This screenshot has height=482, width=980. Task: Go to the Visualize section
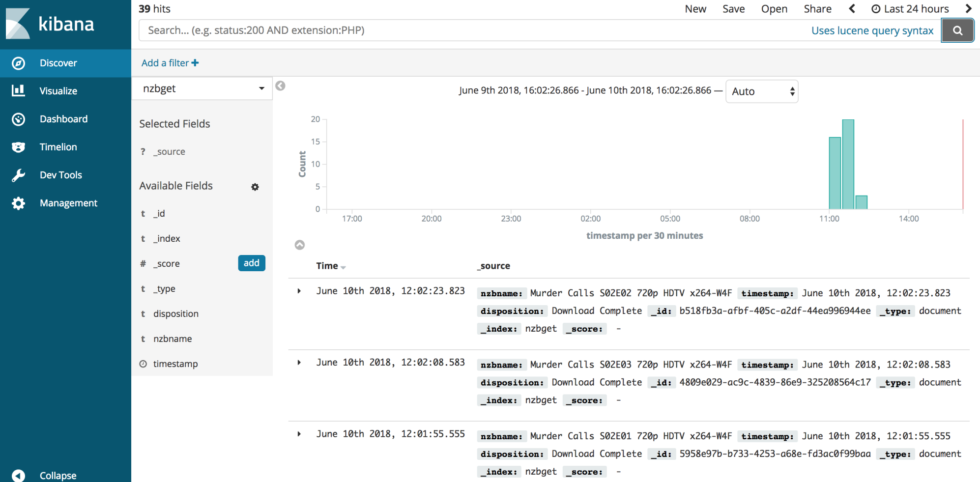58,91
